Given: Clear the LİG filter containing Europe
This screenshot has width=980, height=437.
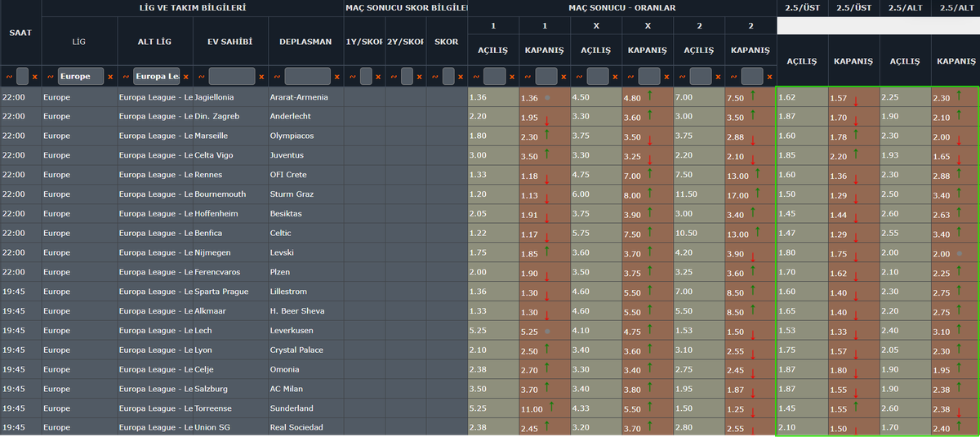Looking at the screenshot, I should (x=110, y=77).
